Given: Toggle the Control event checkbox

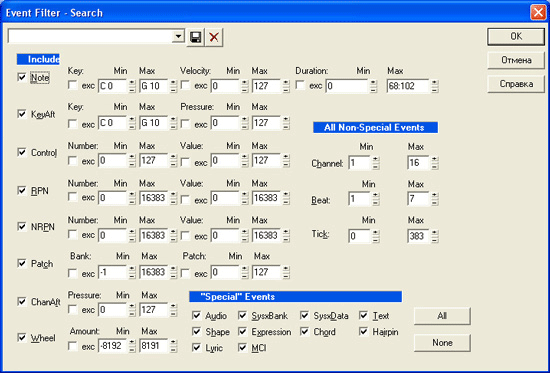Looking at the screenshot, I should pos(22,152).
